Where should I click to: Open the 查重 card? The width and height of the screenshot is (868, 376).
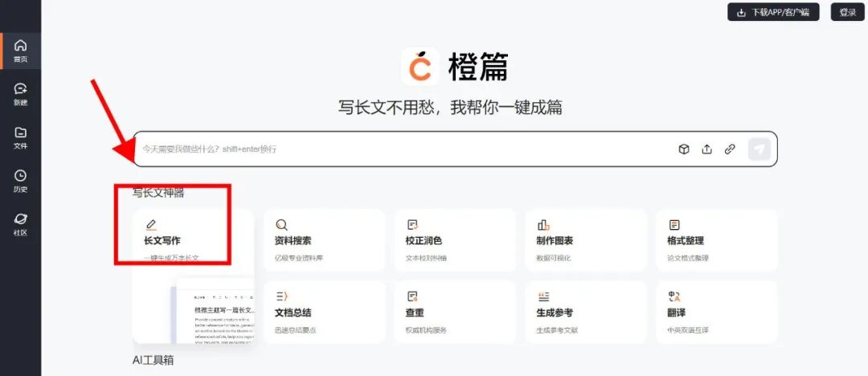(455, 313)
